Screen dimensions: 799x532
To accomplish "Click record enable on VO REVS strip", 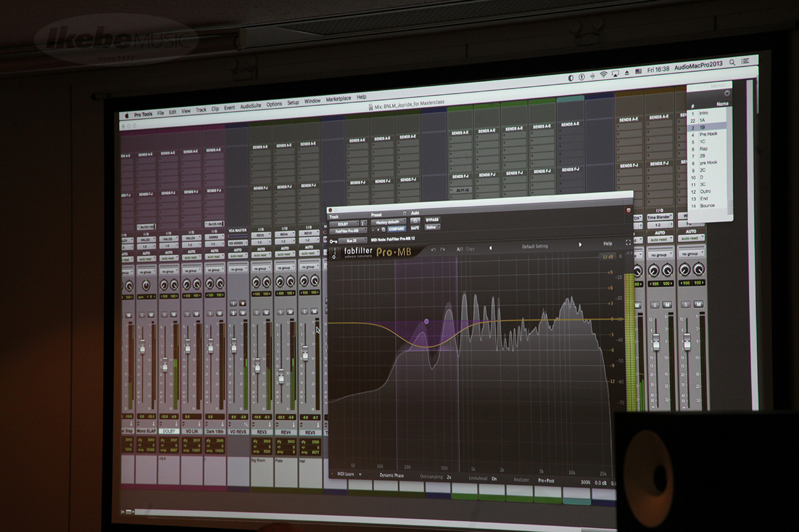I will (x=242, y=303).
